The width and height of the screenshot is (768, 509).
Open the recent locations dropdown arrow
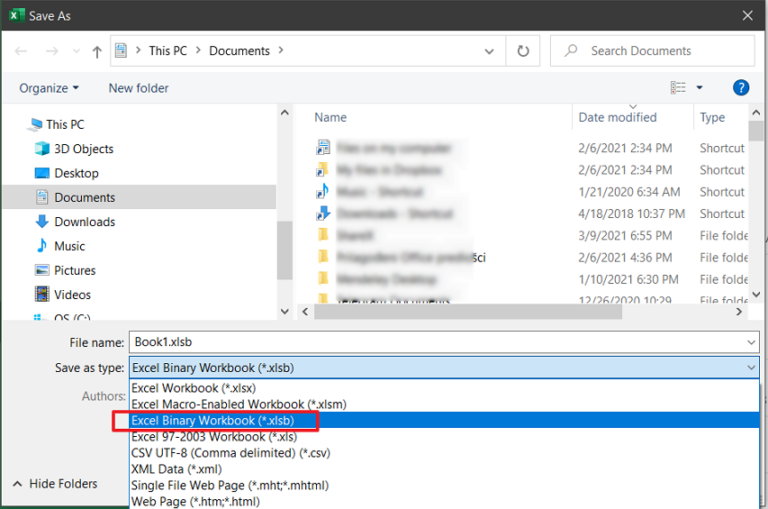pyautogui.click(x=76, y=51)
